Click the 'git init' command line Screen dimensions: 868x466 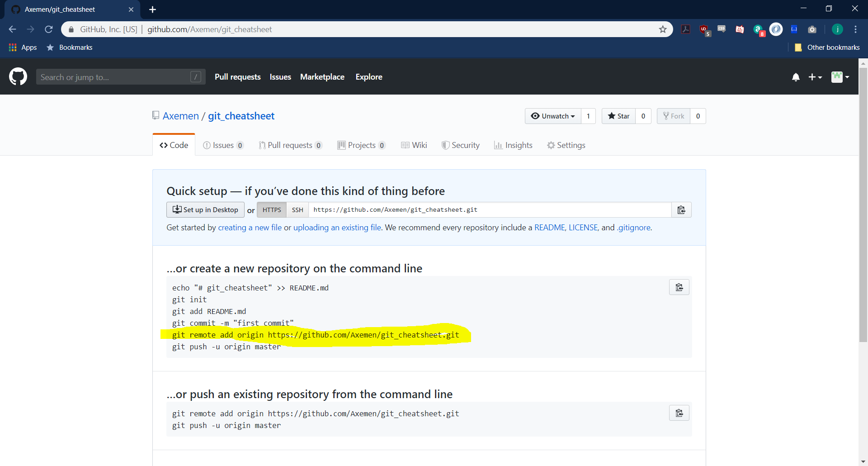[189, 300]
